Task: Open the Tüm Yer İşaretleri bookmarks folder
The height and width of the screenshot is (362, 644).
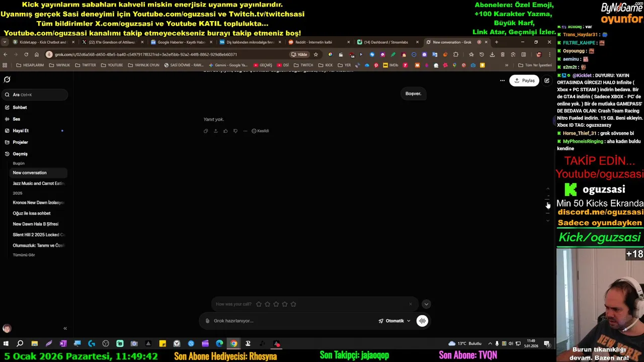Action: 535,65
